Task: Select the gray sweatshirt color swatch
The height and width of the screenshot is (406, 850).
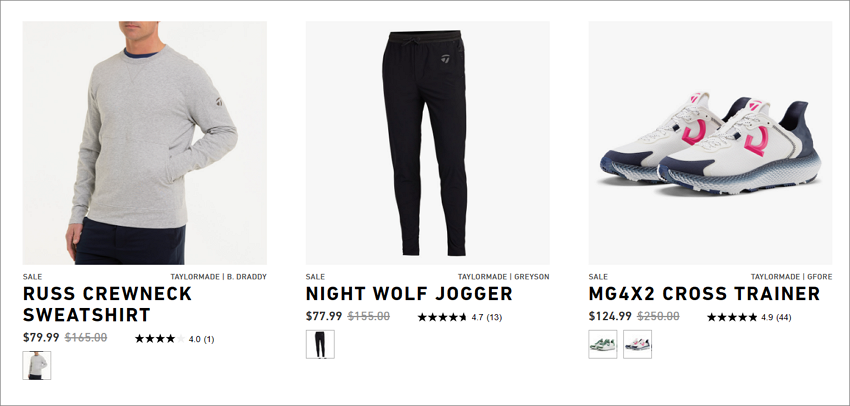Action: tap(37, 365)
